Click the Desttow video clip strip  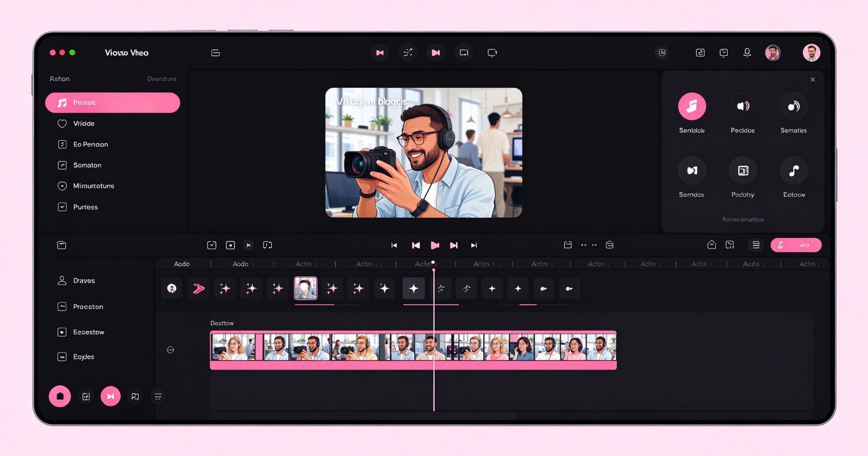(x=413, y=350)
